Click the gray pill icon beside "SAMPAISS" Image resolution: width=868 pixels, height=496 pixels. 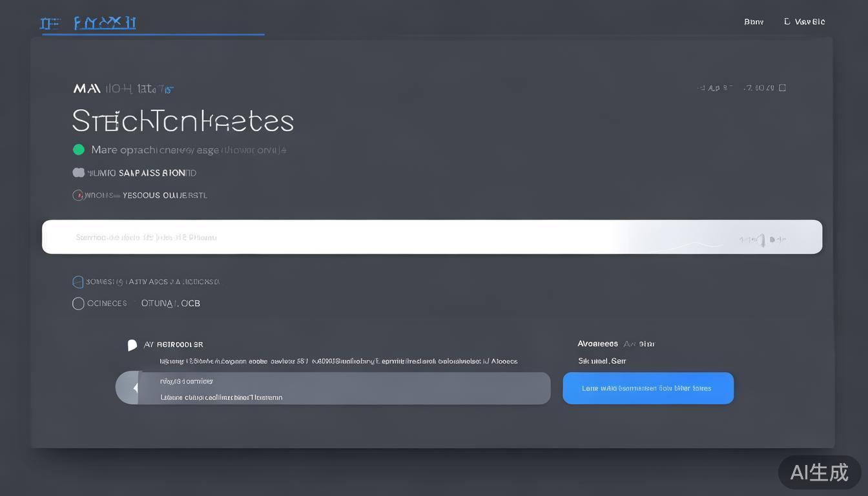click(78, 172)
